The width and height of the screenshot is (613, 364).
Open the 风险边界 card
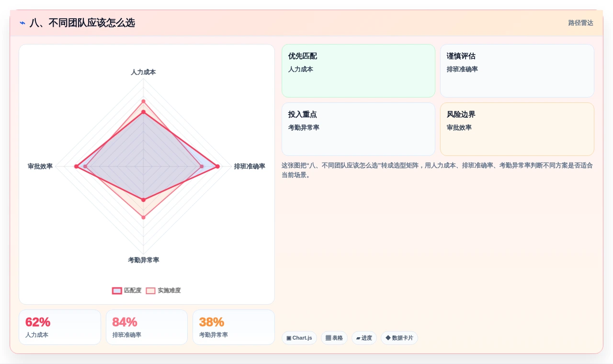[517, 129]
